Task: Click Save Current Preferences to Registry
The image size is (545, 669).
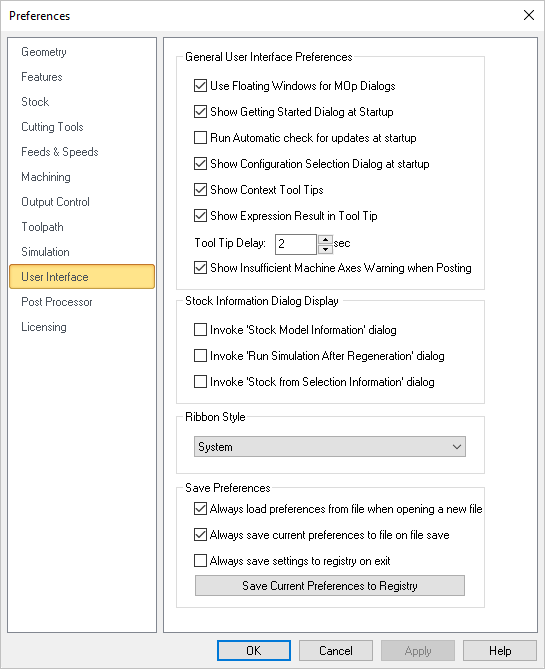Action: click(329, 586)
